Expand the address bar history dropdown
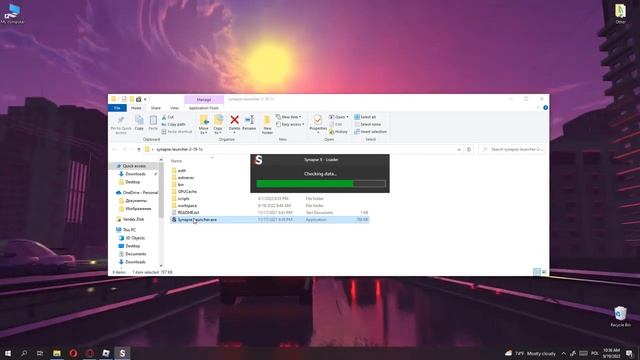The image size is (640, 360). tap(459, 150)
